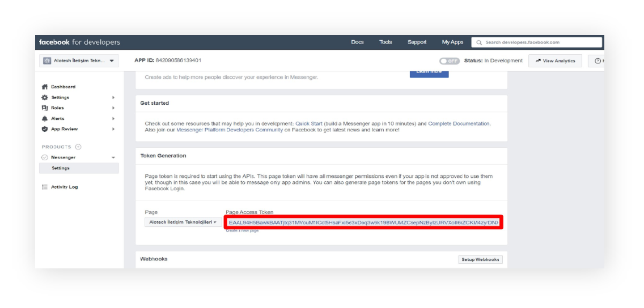Viewport: 644px width, 308px height.
Task: Click the Settings gear icon in sidebar
Action: point(45,97)
